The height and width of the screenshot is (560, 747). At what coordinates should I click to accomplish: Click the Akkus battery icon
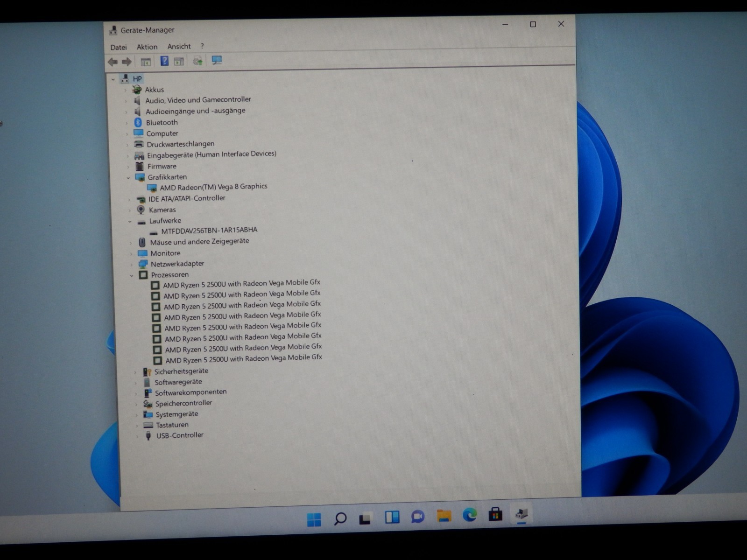click(137, 90)
